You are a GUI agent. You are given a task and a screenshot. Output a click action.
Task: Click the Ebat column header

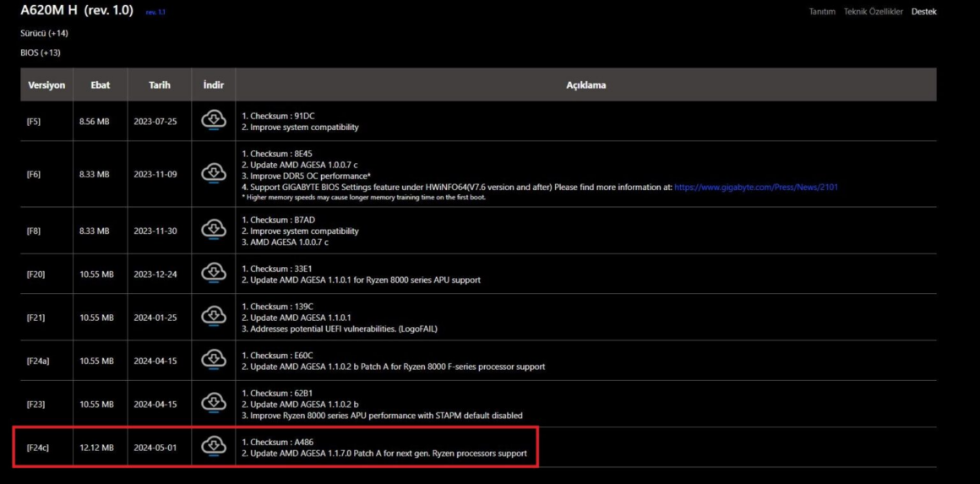tap(100, 85)
